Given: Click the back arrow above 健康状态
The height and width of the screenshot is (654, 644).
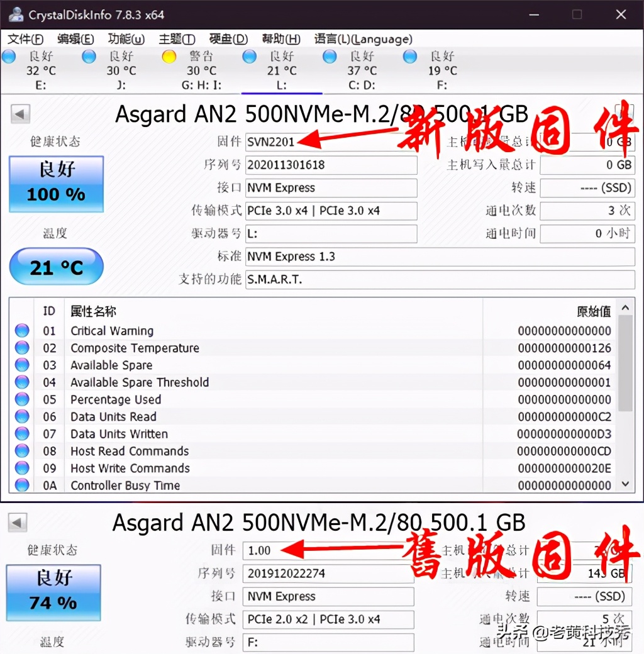Looking at the screenshot, I should click(x=19, y=113).
